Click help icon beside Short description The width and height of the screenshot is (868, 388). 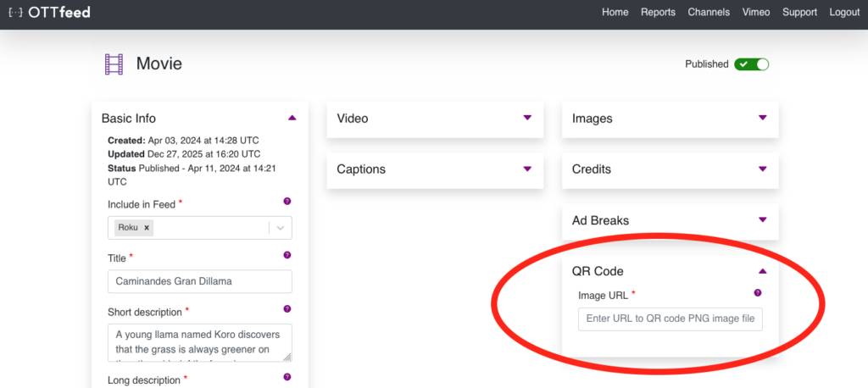pyautogui.click(x=287, y=309)
